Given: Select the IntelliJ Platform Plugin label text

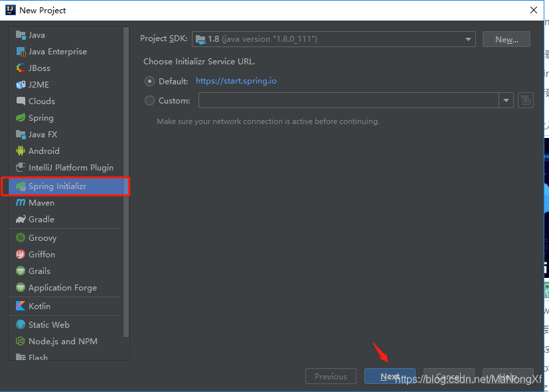Looking at the screenshot, I should pos(71,168).
